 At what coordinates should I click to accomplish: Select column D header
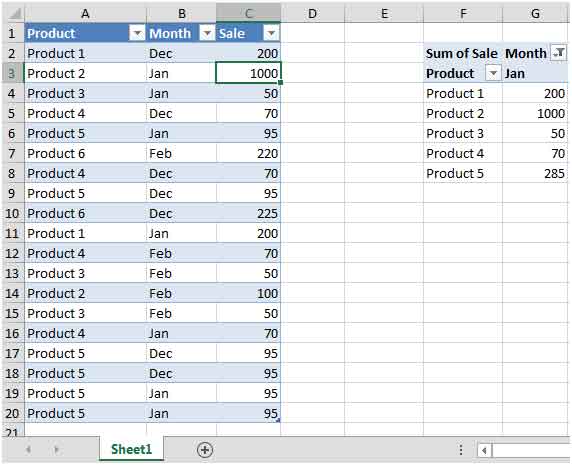coord(312,14)
